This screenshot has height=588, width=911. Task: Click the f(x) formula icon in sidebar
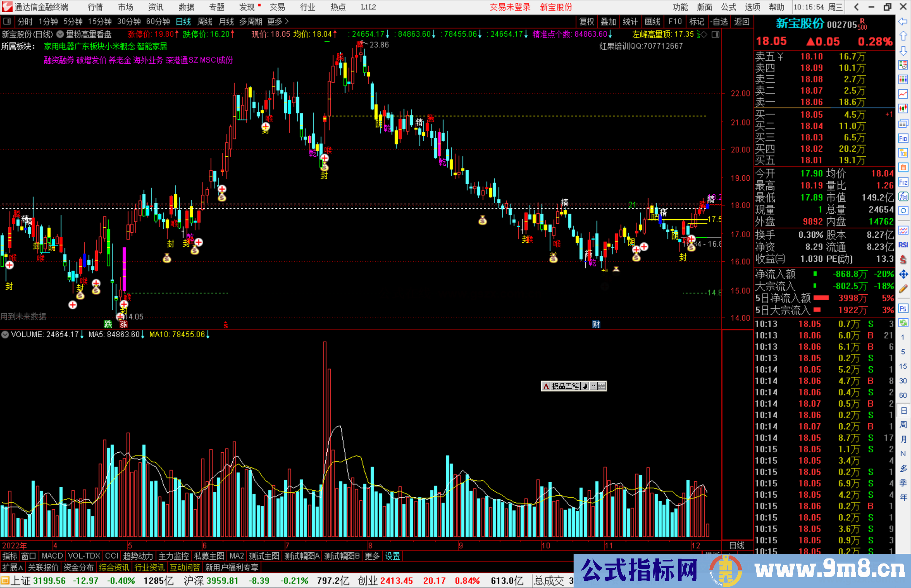pyautogui.click(x=903, y=197)
